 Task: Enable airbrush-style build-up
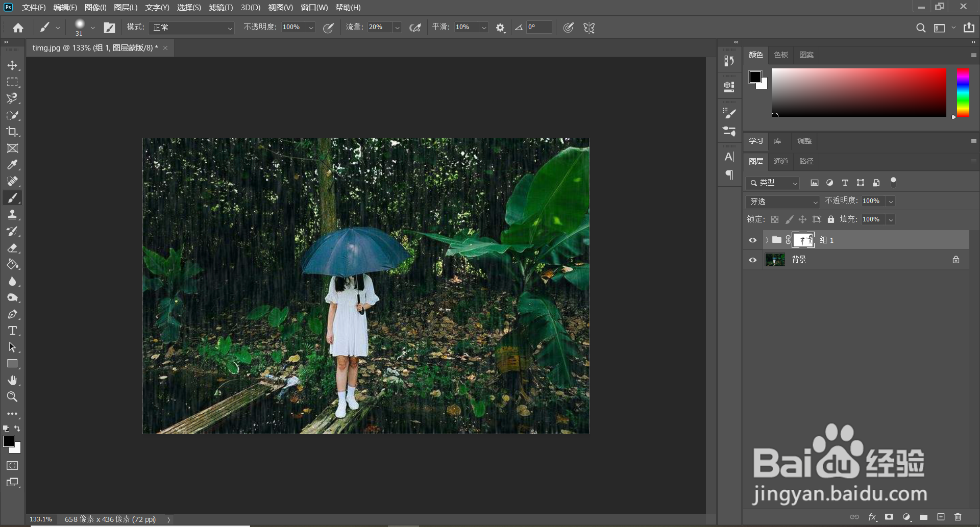415,28
